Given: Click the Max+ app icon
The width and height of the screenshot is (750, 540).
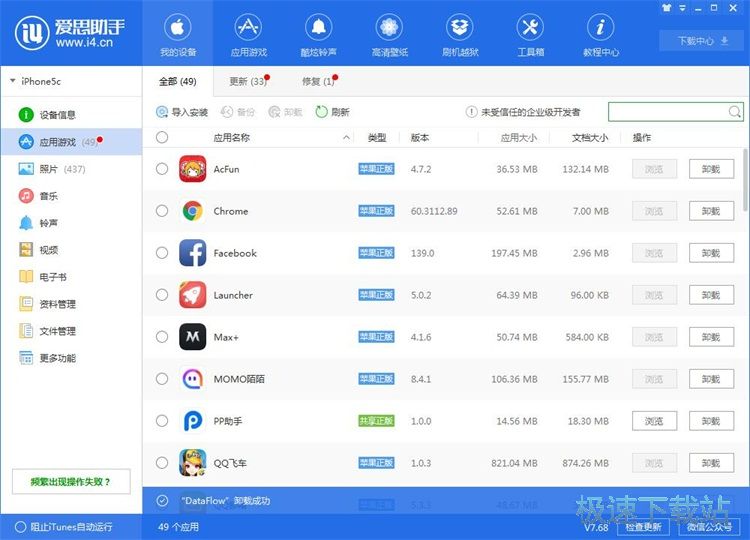Looking at the screenshot, I should [x=192, y=337].
